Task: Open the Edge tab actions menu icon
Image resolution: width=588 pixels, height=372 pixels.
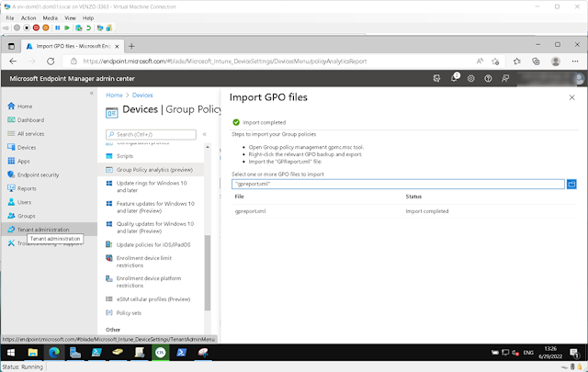Action: click(11, 47)
